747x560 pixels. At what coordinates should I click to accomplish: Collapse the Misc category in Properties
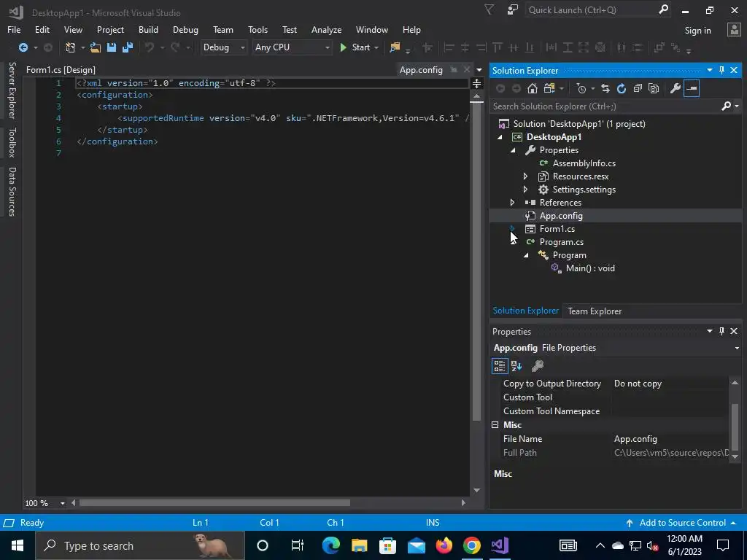click(495, 425)
